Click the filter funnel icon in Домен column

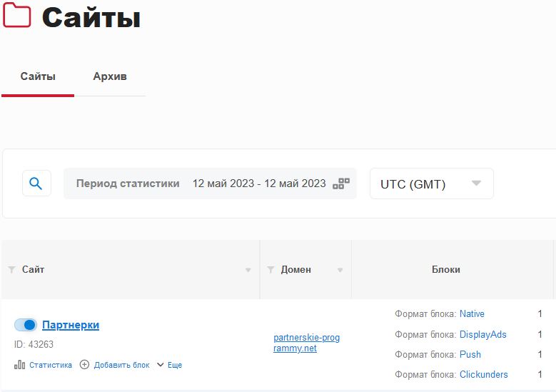(271, 270)
